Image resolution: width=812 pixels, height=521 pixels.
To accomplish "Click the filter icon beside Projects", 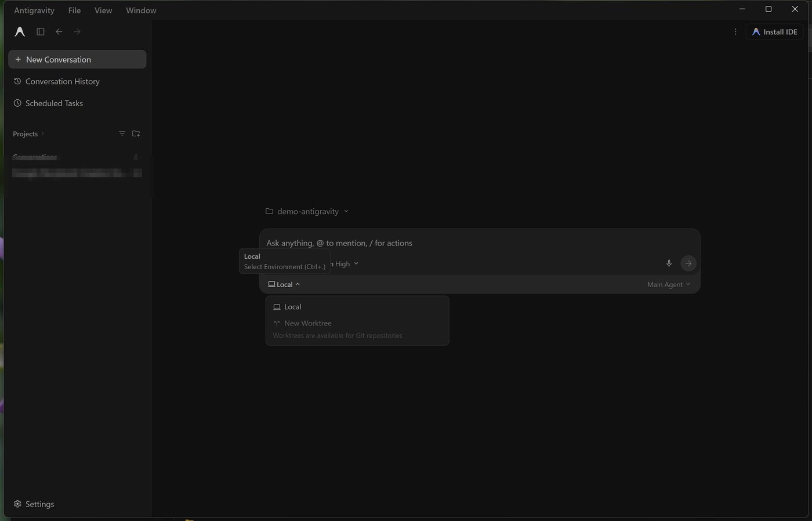I will (x=122, y=133).
